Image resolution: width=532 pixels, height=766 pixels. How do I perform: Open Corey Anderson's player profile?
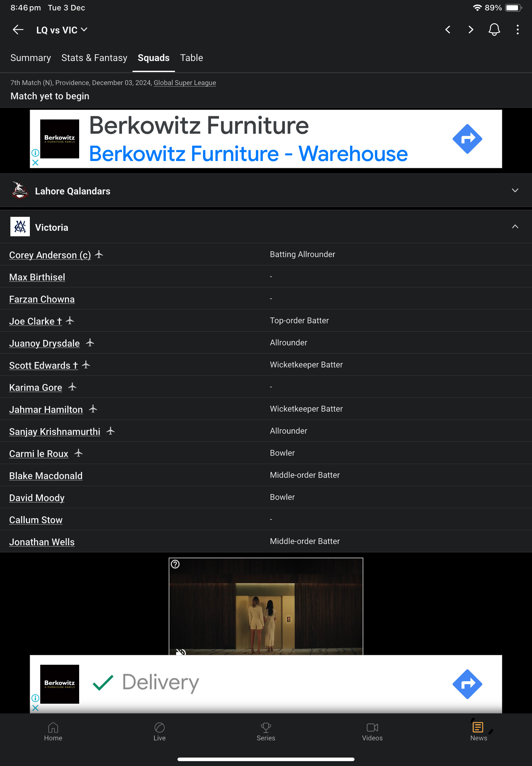(x=50, y=255)
